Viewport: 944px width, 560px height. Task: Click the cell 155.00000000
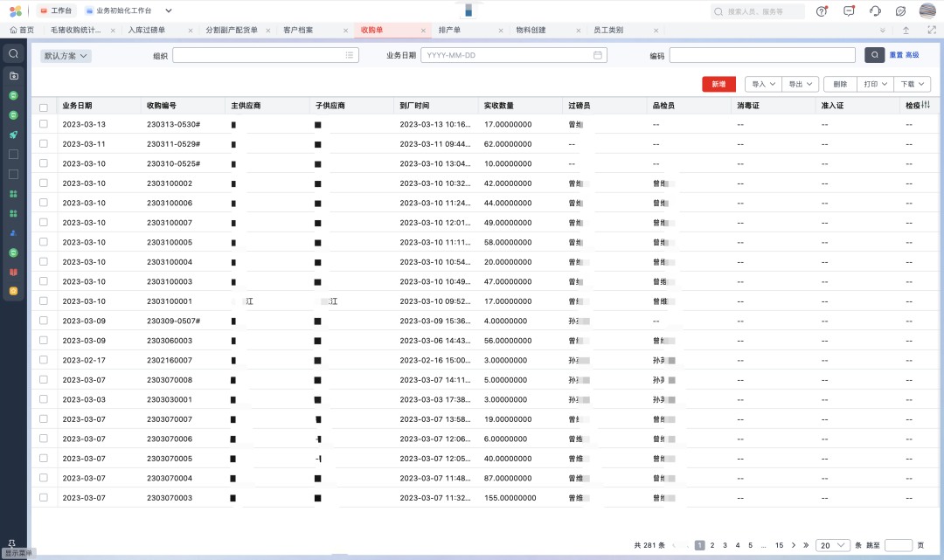[510, 498]
